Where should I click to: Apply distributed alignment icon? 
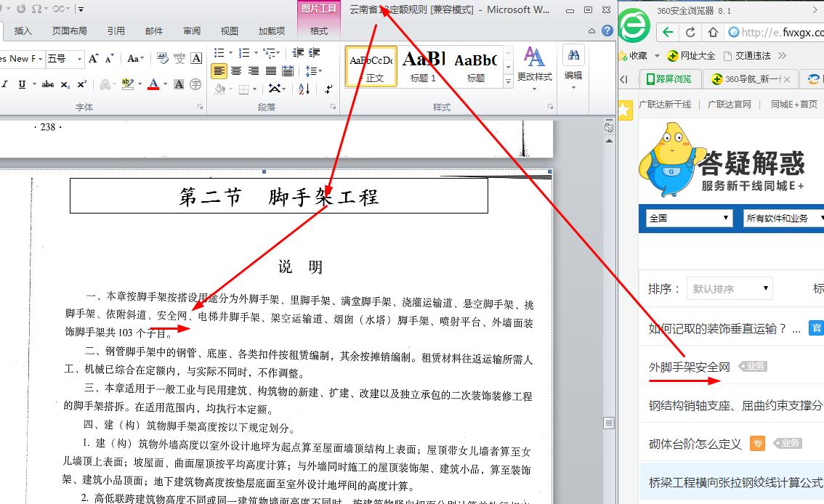(288, 71)
